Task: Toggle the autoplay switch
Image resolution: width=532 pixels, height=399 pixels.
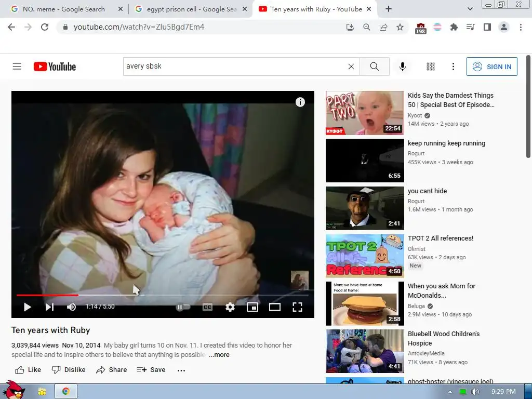Action: click(x=183, y=307)
